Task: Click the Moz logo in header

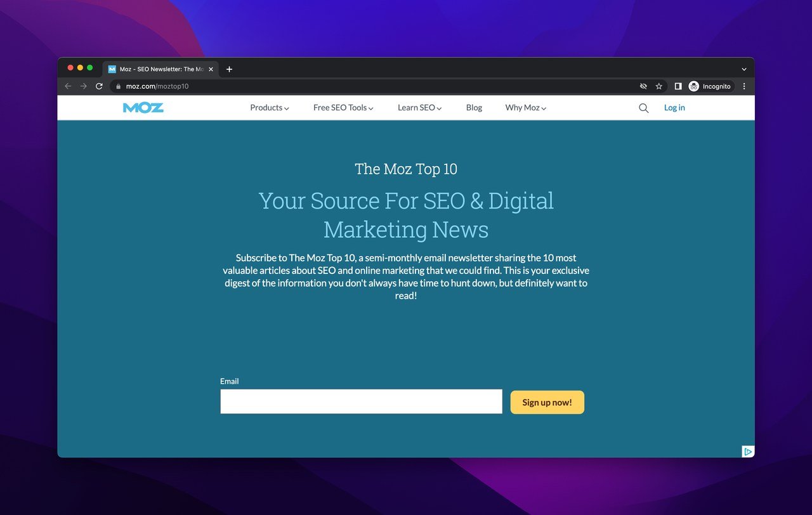Action: click(x=143, y=108)
